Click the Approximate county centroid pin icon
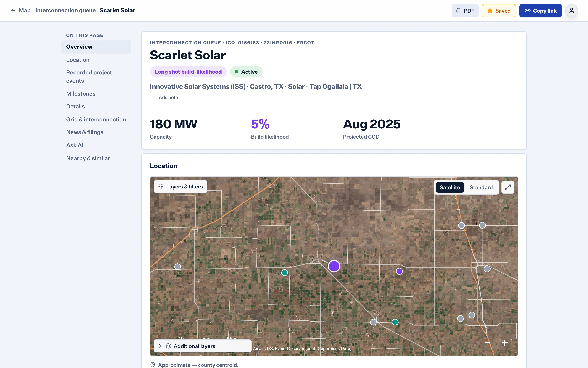 [153, 365]
